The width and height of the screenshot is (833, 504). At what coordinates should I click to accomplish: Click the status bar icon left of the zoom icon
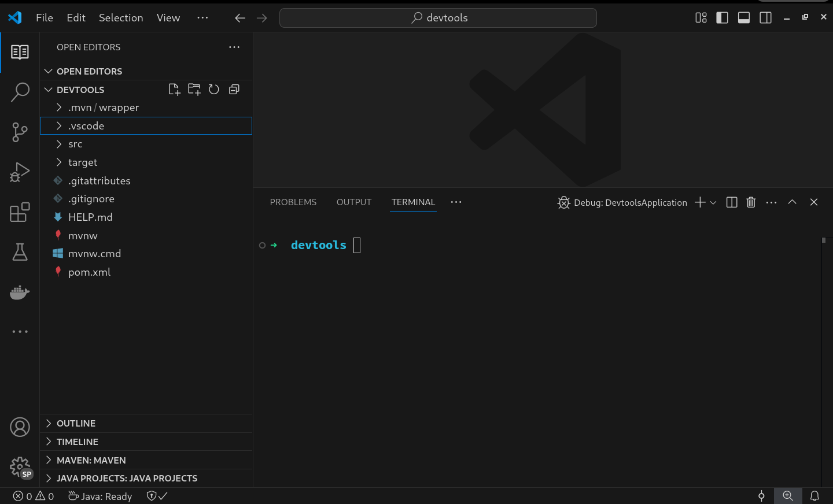(x=761, y=496)
